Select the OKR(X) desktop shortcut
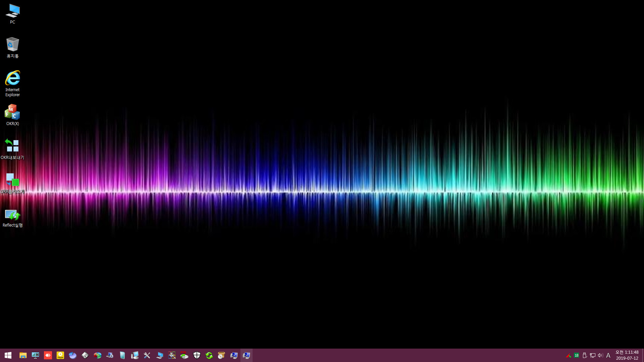This screenshot has height=362, width=644. tap(12, 115)
